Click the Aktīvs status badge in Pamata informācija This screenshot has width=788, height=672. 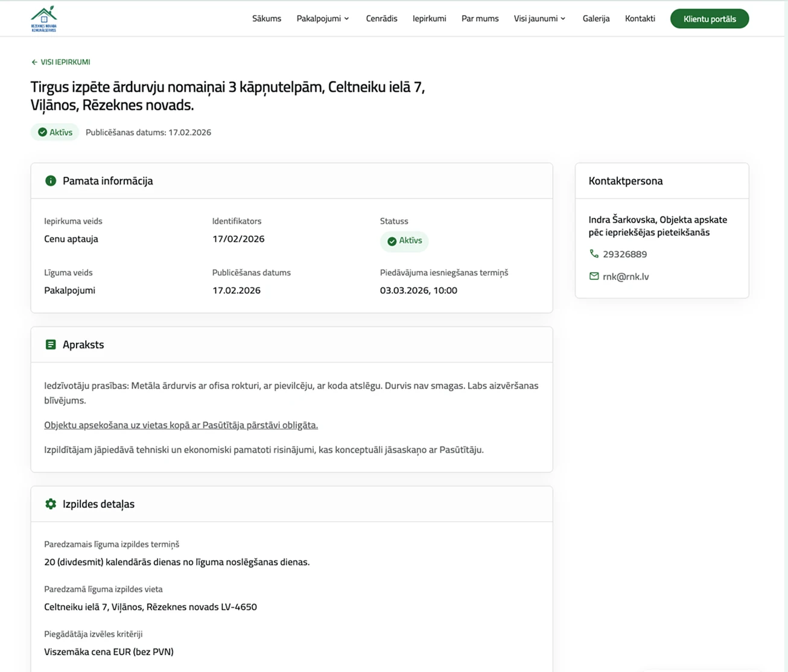(x=404, y=241)
